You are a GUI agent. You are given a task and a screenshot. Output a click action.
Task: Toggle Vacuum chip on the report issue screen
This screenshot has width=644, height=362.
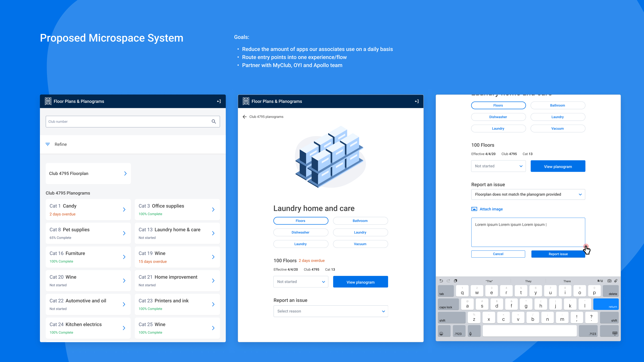click(558, 129)
